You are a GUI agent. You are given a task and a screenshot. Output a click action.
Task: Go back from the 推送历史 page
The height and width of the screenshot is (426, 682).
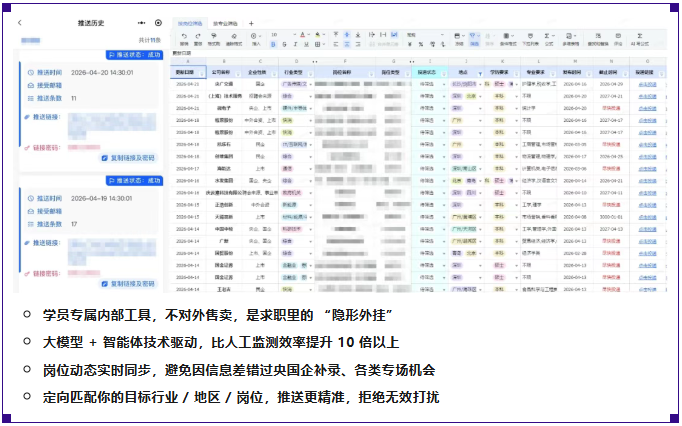coord(21,22)
